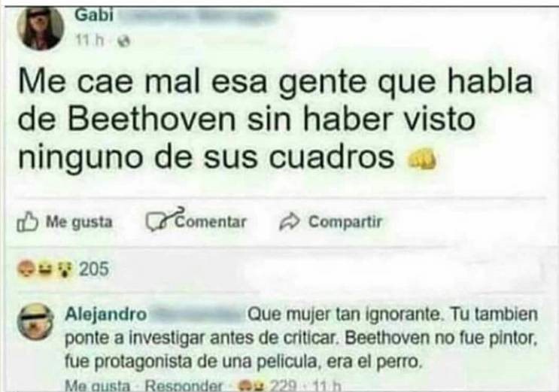The height and width of the screenshot is (392, 559).
Task: Open Alejandro's profile avatar
Action: 35,322
